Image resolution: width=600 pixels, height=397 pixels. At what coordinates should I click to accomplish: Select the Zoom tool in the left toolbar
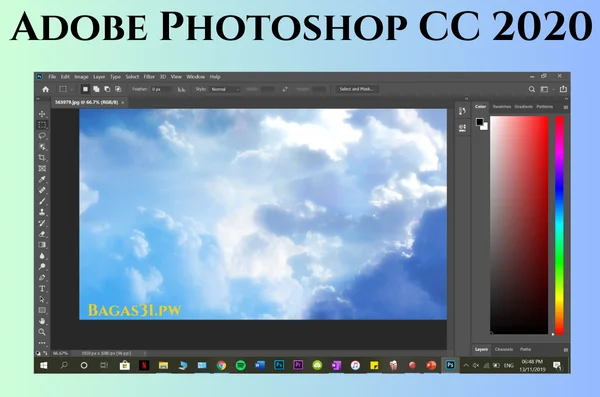pyautogui.click(x=42, y=332)
